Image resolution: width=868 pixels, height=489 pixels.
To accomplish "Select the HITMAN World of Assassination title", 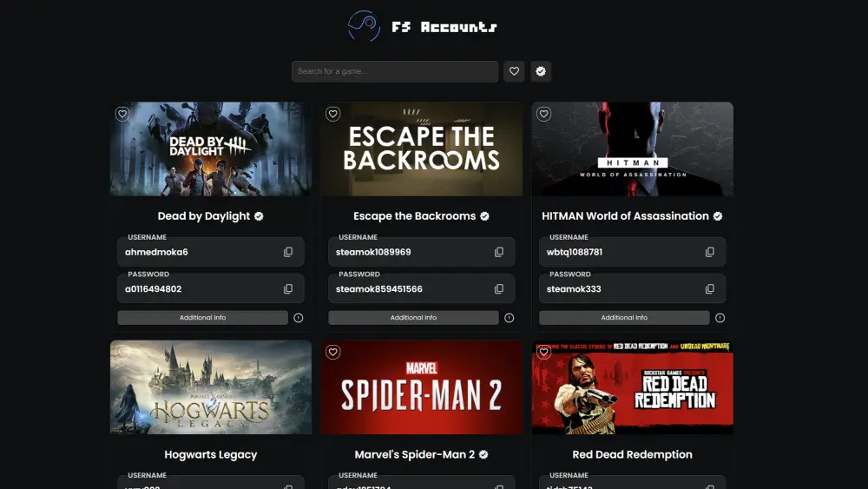I will coord(625,216).
